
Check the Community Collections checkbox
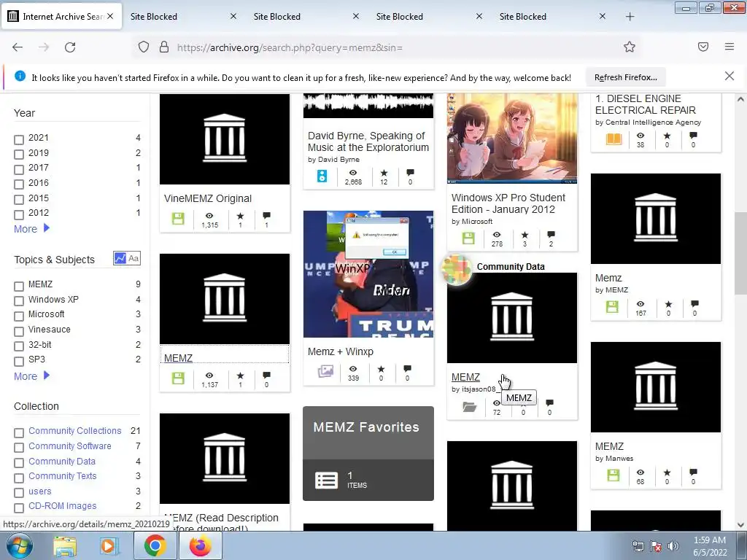(x=19, y=433)
